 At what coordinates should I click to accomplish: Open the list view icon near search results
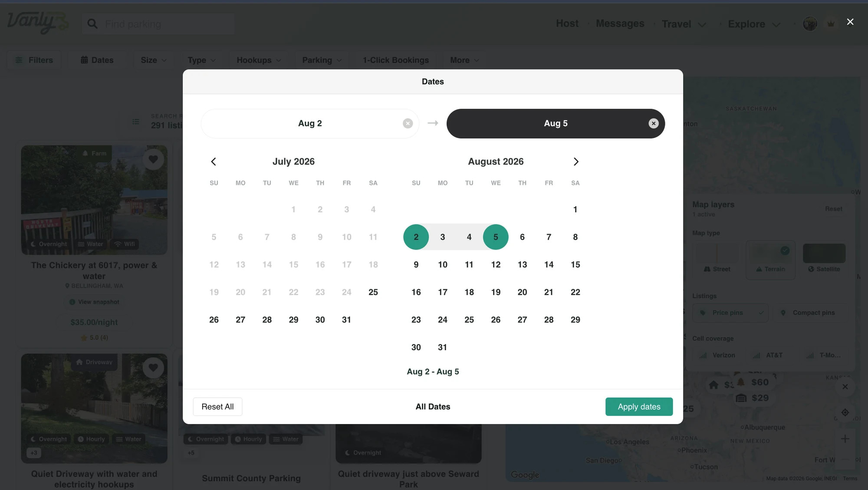(x=136, y=122)
